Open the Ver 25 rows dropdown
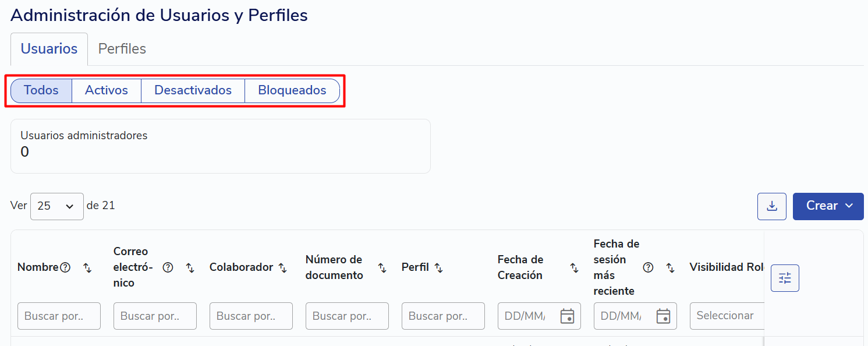 [57, 206]
